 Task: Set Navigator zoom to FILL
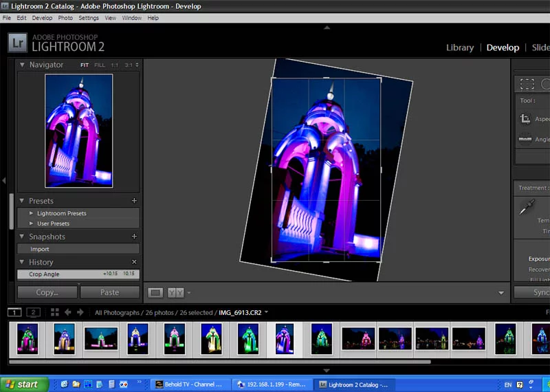coord(100,65)
